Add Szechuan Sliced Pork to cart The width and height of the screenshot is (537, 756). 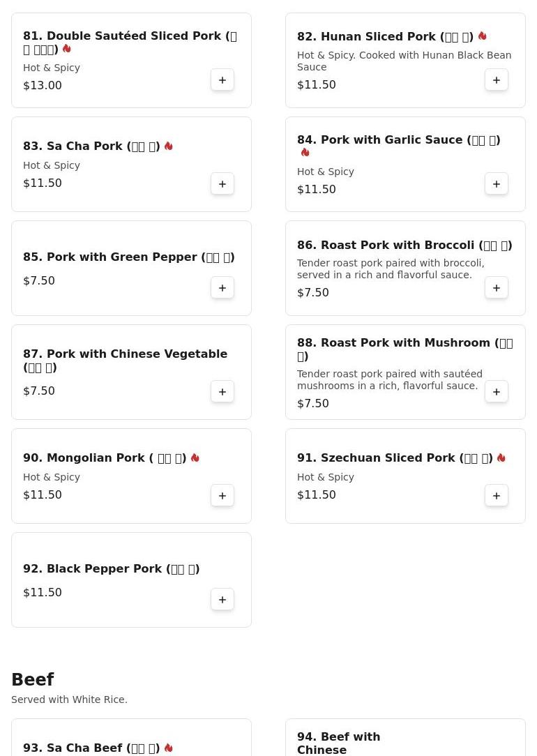497,496
